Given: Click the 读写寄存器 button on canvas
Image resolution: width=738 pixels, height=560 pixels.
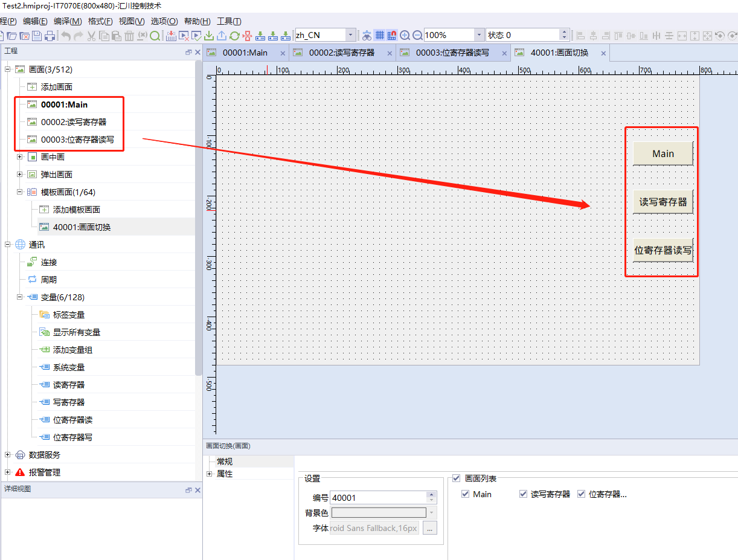Looking at the screenshot, I should [x=663, y=202].
